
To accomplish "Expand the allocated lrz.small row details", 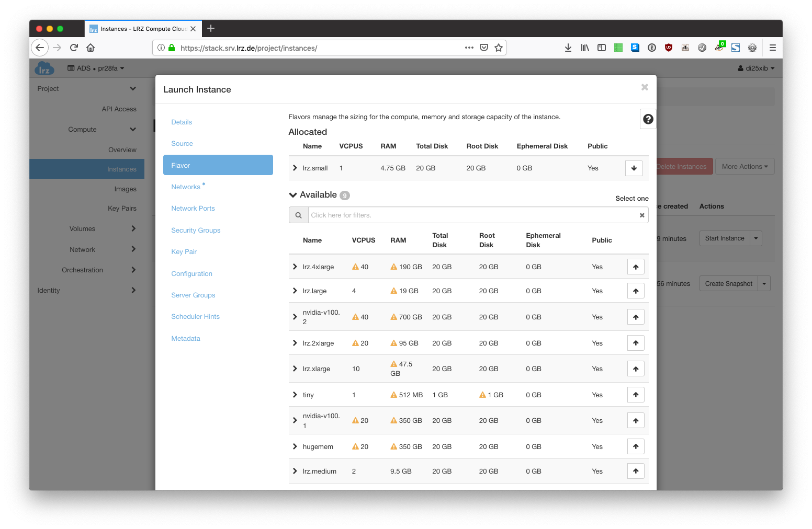I will pyautogui.click(x=295, y=168).
